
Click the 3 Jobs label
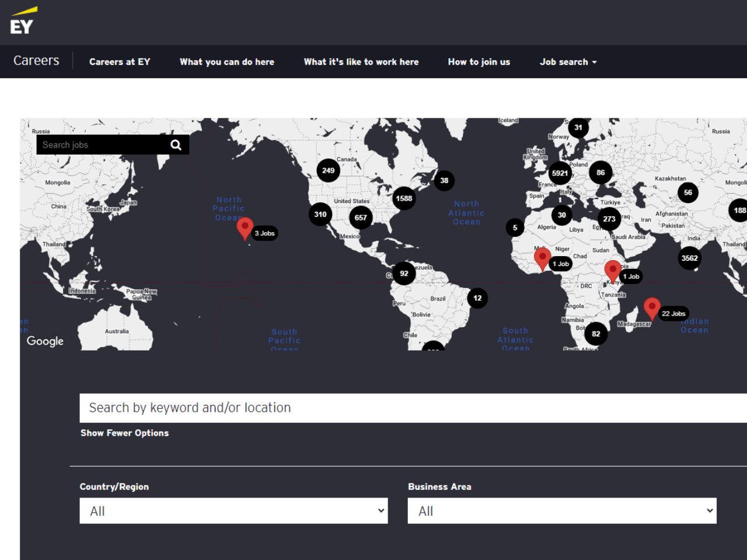coord(265,233)
